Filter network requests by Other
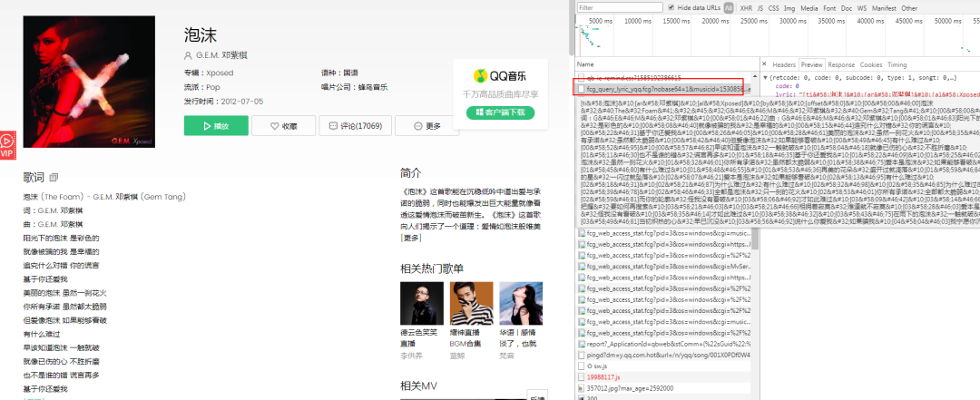 [909, 8]
